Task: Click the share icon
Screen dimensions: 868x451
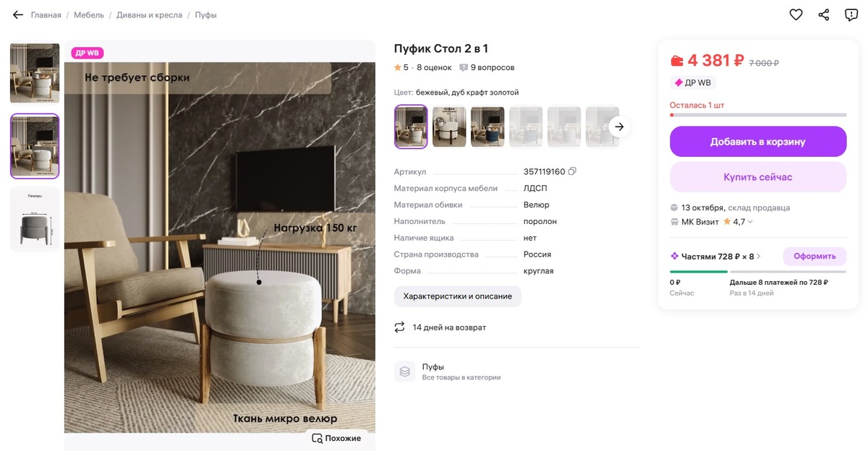Action: point(824,14)
